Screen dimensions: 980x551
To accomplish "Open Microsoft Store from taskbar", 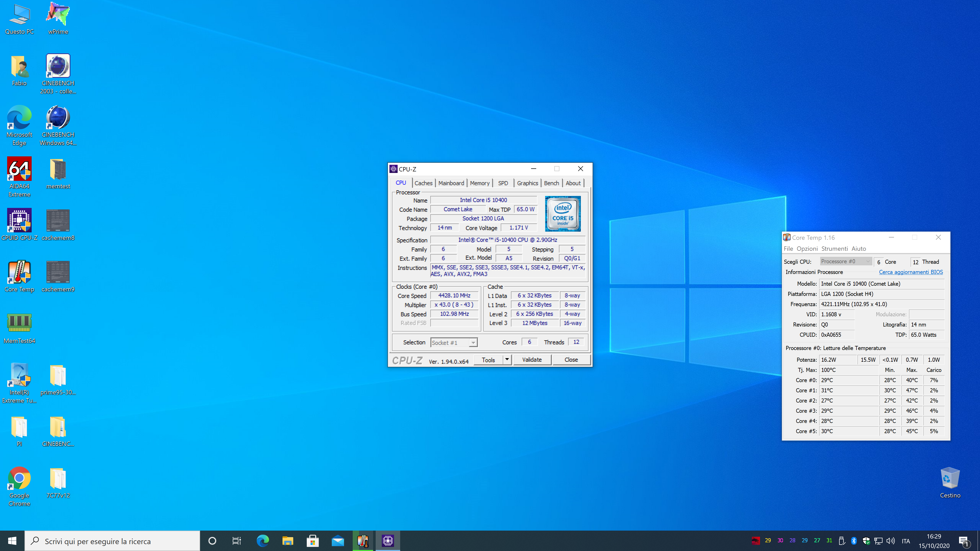I will pos(313,541).
